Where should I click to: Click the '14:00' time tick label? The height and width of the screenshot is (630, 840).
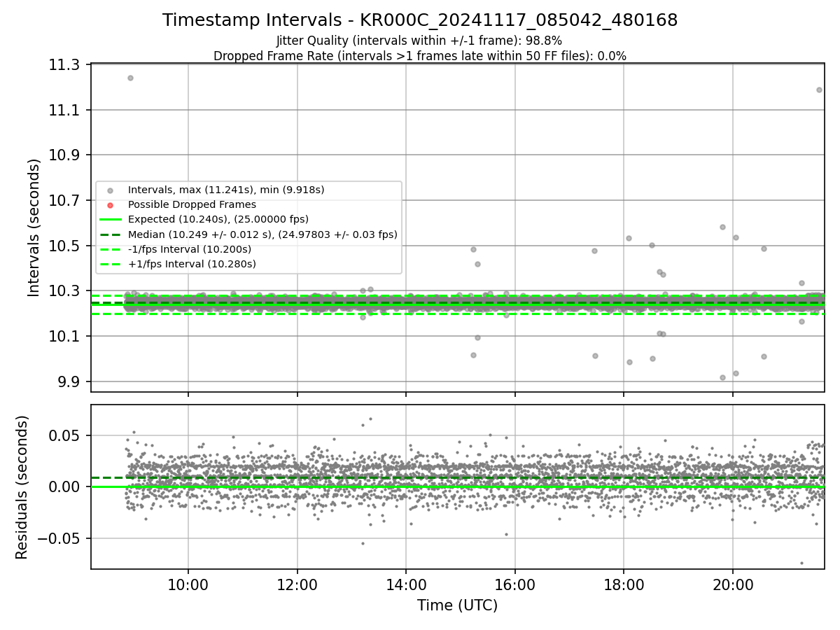point(406,584)
